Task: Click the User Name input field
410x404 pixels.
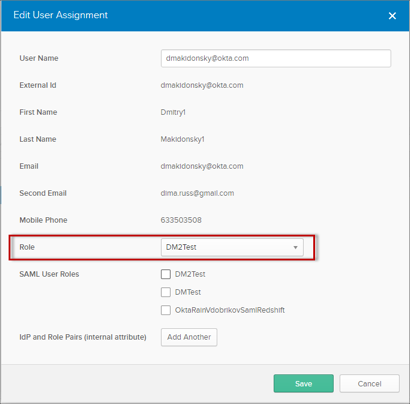Action: pos(276,58)
